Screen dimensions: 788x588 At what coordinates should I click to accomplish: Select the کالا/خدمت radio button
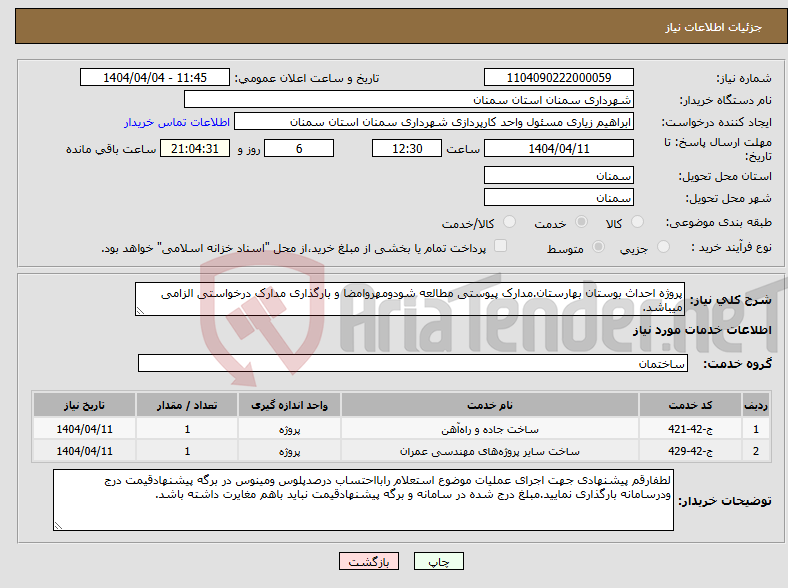click(510, 222)
